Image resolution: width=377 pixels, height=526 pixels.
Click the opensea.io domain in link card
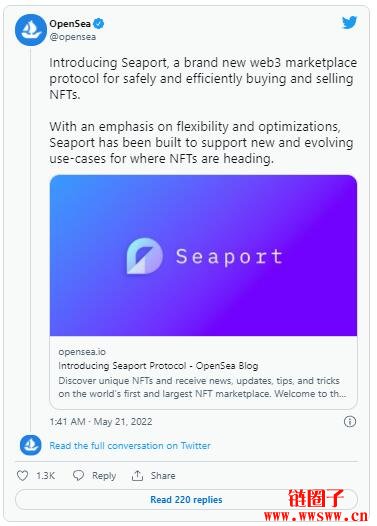coord(82,352)
